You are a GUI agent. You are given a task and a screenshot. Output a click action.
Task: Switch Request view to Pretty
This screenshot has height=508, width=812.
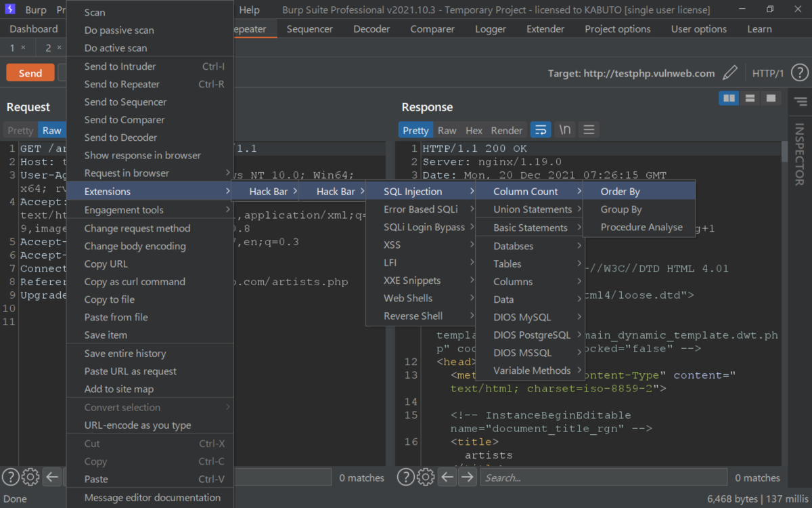(20, 131)
